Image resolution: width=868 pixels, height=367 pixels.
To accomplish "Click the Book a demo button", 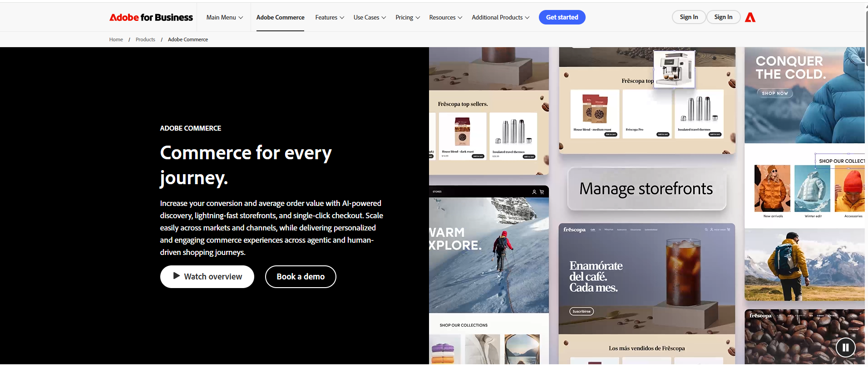I will tap(301, 277).
